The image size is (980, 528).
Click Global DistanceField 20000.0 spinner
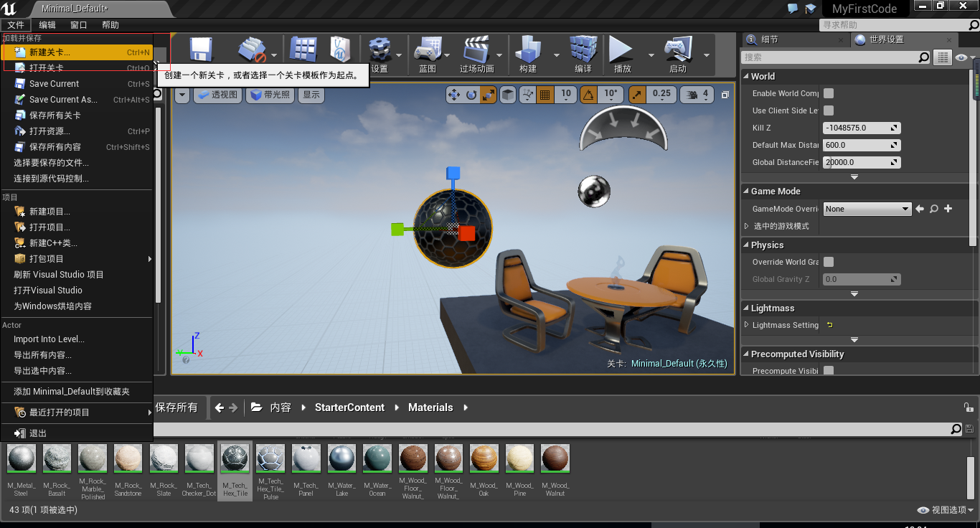point(862,162)
